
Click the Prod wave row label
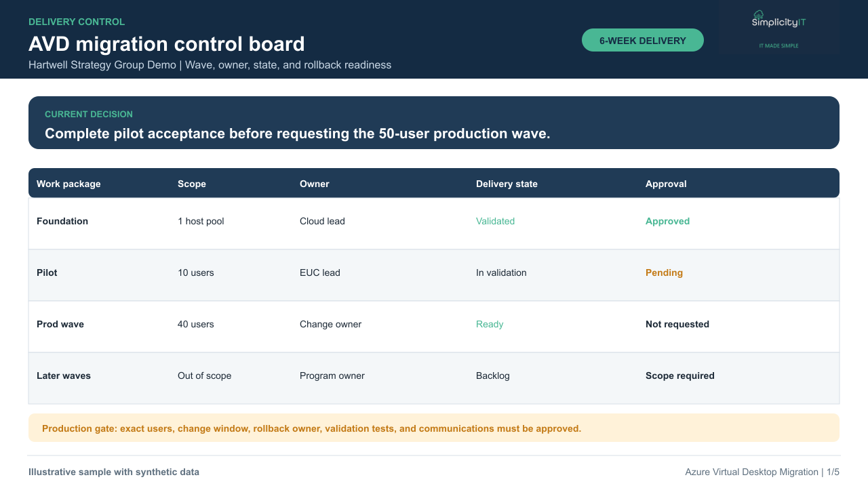click(x=60, y=324)
